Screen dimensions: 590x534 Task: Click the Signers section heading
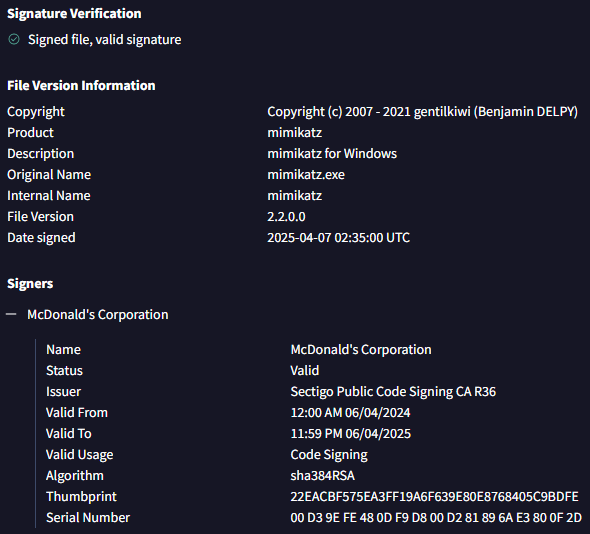click(x=30, y=284)
